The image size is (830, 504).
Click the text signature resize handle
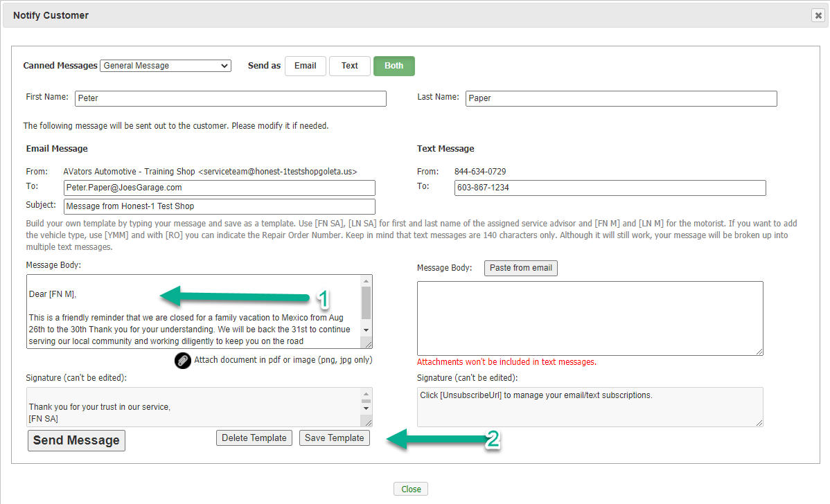(759, 422)
